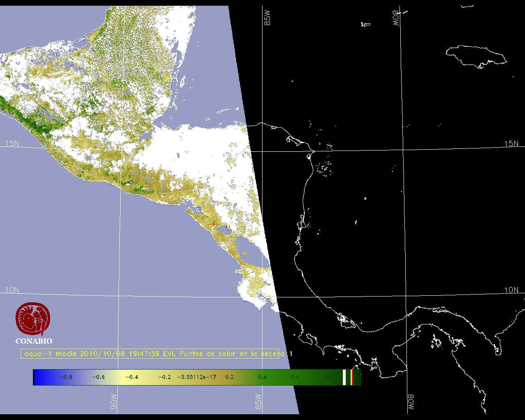The height and width of the screenshot is (420, 525).
Task: Click the 10N label on the left edge
Action: pyautogui.click(x=12, y=290)
